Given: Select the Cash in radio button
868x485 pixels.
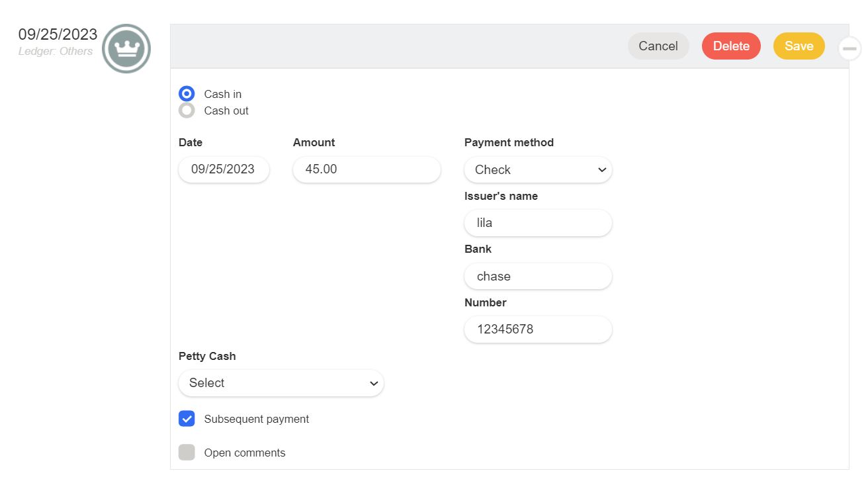Looking at the screenshot, I should (187, 94).
